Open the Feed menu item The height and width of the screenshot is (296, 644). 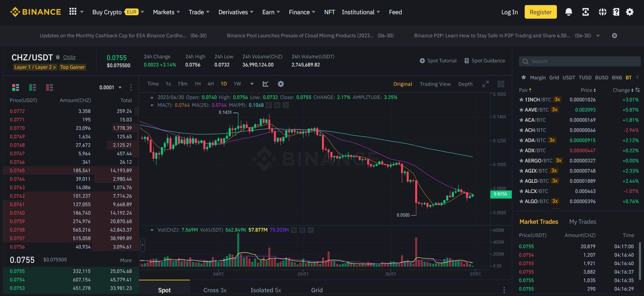[x=395, y=12]
